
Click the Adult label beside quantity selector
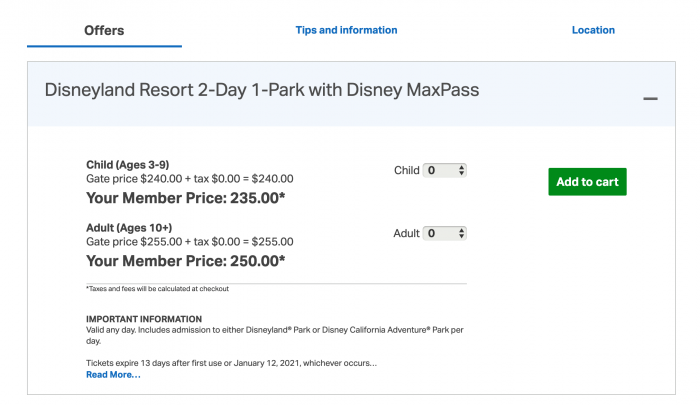tap(406, 234)
